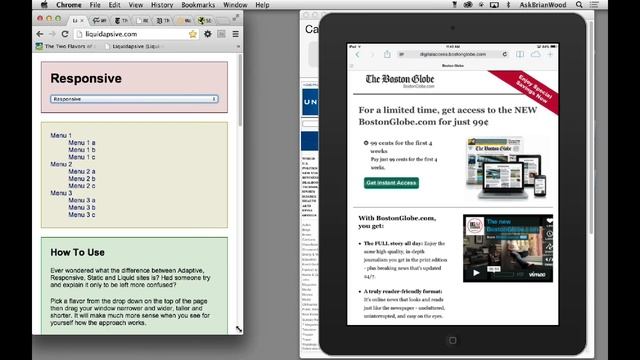Click Menu 3 c link

[82, 215]
